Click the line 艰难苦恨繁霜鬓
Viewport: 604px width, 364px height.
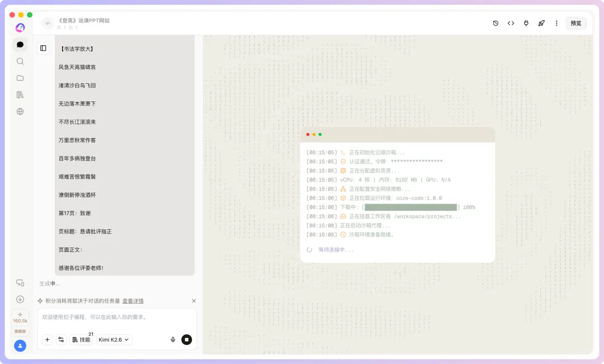[x=77, y=177]
